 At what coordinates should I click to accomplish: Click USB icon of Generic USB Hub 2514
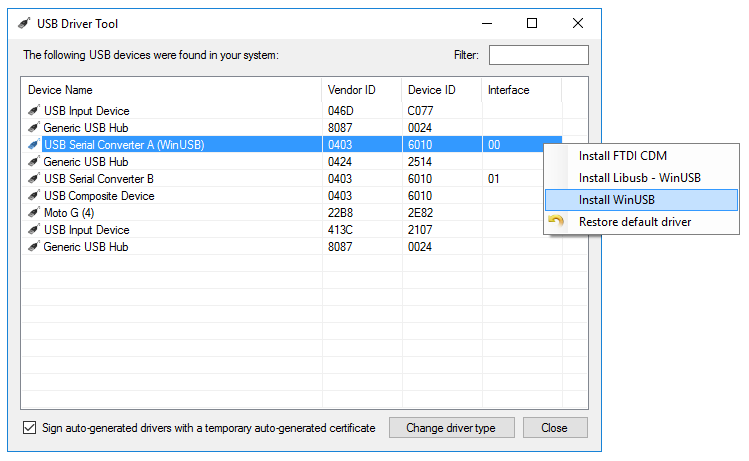pyautogui.click(x=34, y=162)
